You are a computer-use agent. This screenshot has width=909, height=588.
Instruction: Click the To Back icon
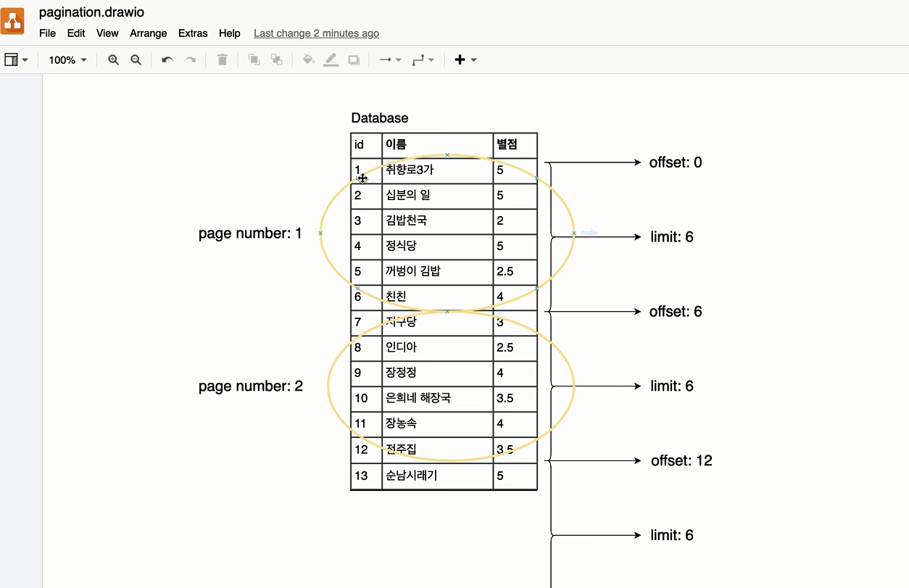276,60
